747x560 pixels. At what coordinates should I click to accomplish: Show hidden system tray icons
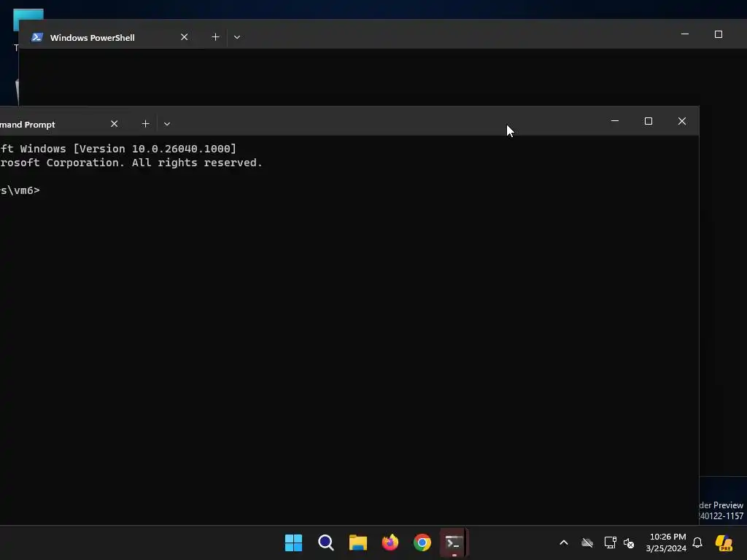564,542
